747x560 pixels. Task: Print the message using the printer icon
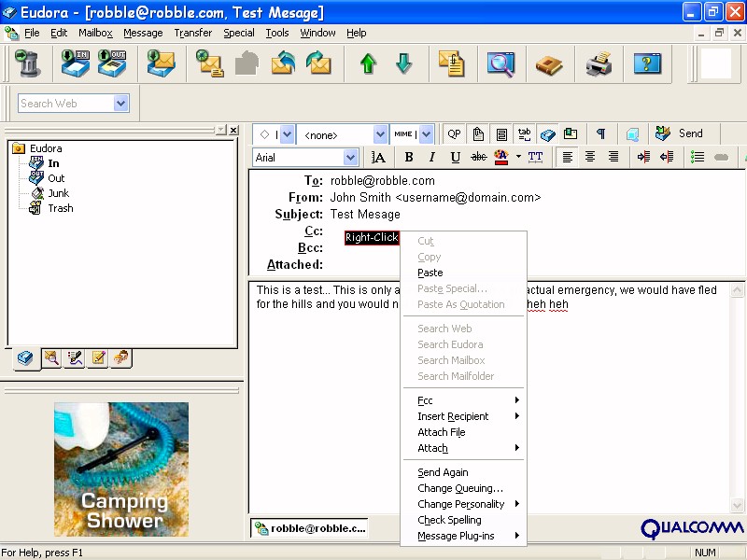[x=599, y=63]
